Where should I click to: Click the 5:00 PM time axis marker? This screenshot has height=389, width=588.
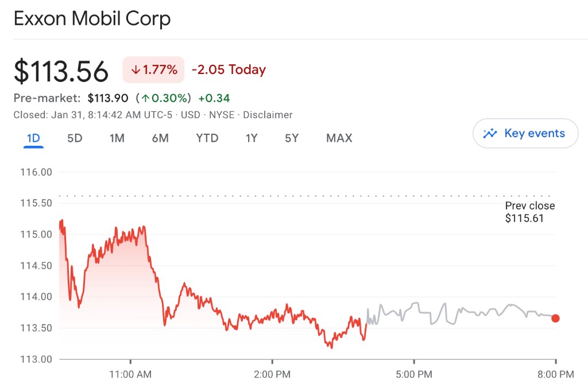[413, 375]
